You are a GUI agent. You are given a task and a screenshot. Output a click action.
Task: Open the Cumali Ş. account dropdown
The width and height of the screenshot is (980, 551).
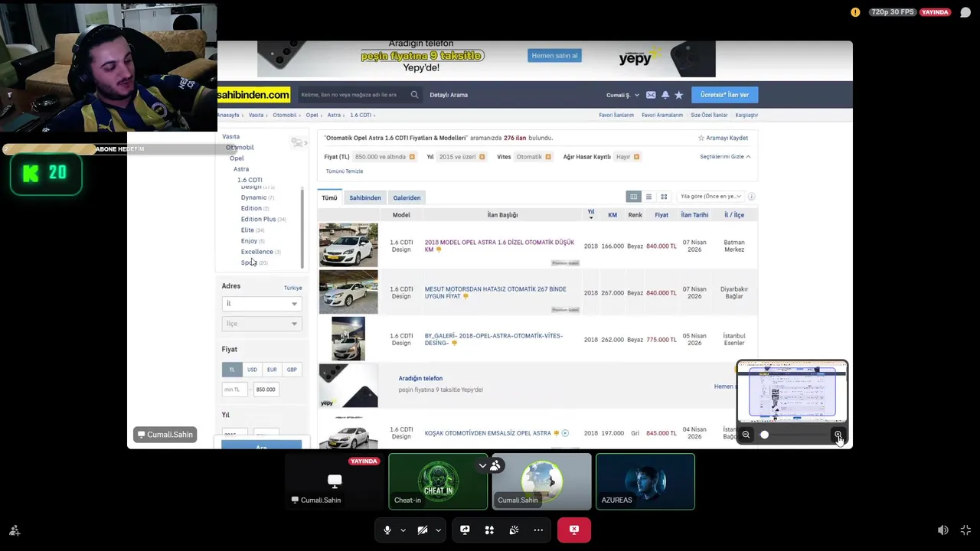[x=622, y=95]
